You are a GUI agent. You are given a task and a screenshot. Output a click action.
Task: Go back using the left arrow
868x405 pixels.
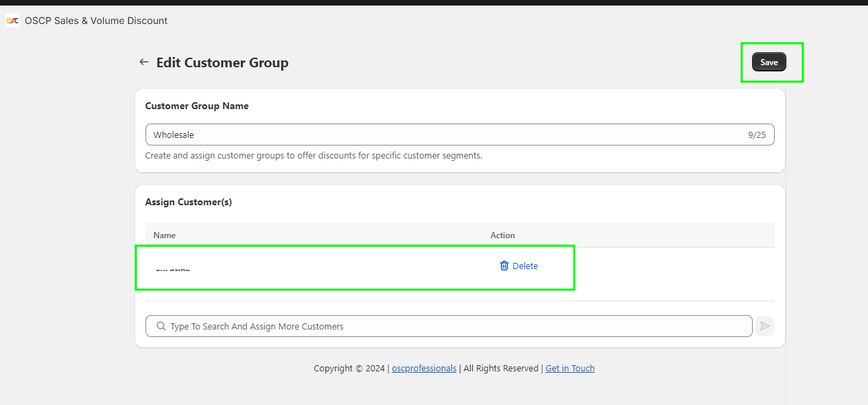tap(143, 62)
